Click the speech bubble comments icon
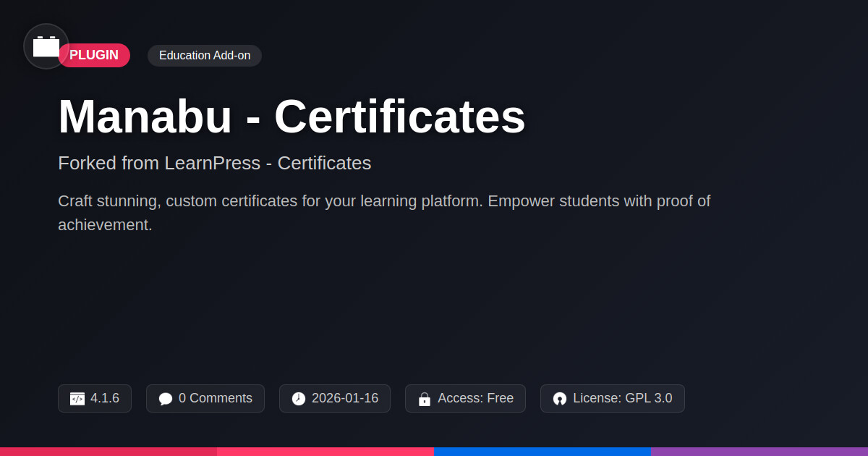 coord(166,399)
